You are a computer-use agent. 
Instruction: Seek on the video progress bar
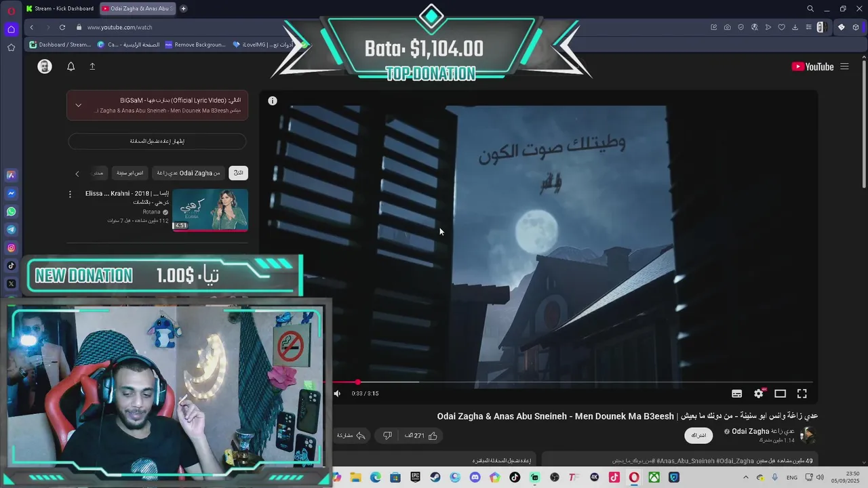pyautogui.click(x=570, y=382)
